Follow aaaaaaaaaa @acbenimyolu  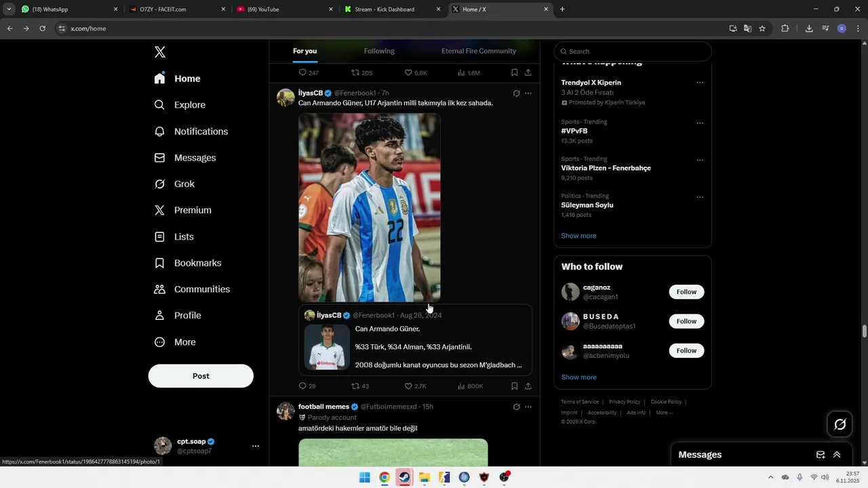(686, 350)
